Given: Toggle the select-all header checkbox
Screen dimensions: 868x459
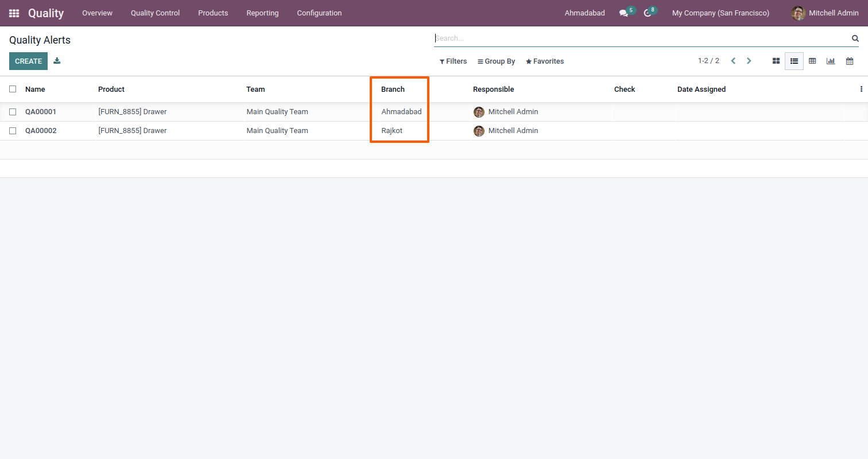Looking at the screenshot, I should point(13,89).
